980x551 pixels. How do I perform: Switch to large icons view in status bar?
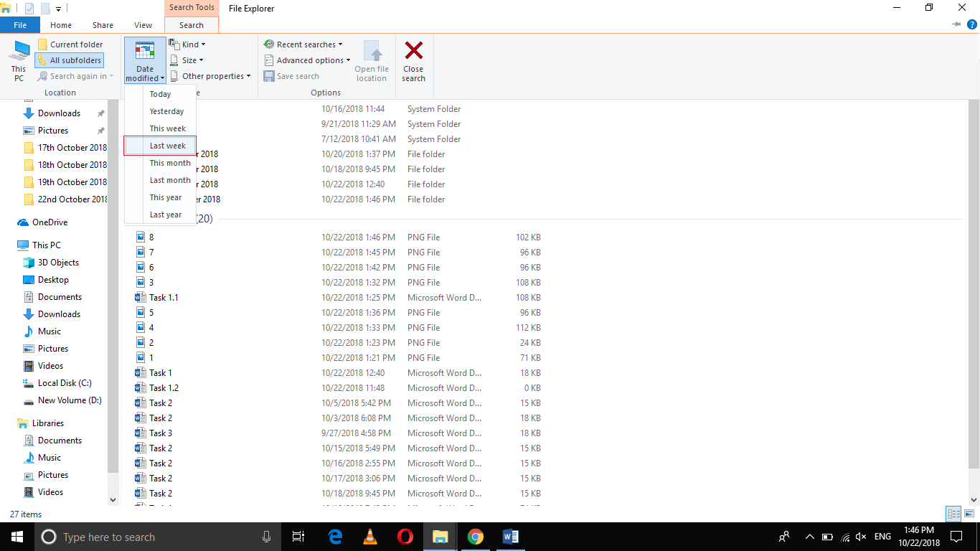[x=968, y=514]
